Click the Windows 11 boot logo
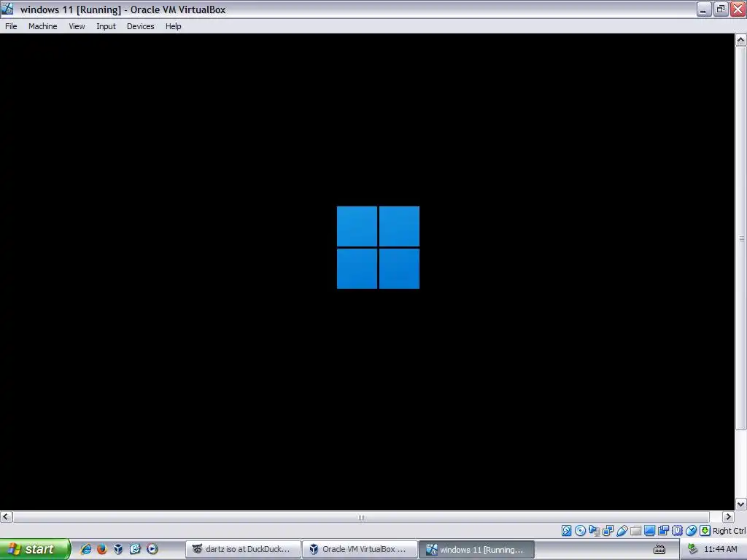 click(379, 247)
